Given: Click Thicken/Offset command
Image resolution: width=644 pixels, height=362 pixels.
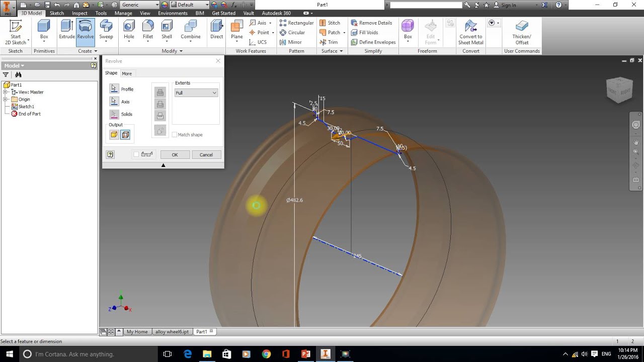Looking at the screenshot, I should [522, 32].
